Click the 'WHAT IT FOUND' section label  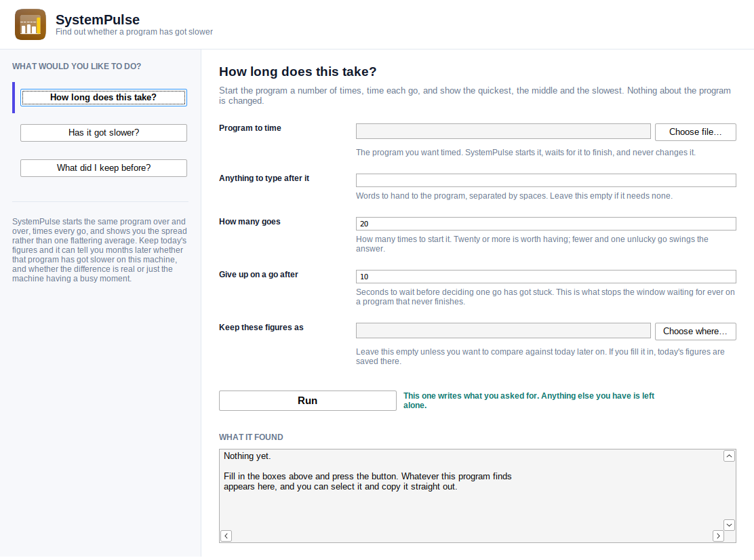pyautogui.click(x=251, y=437)
